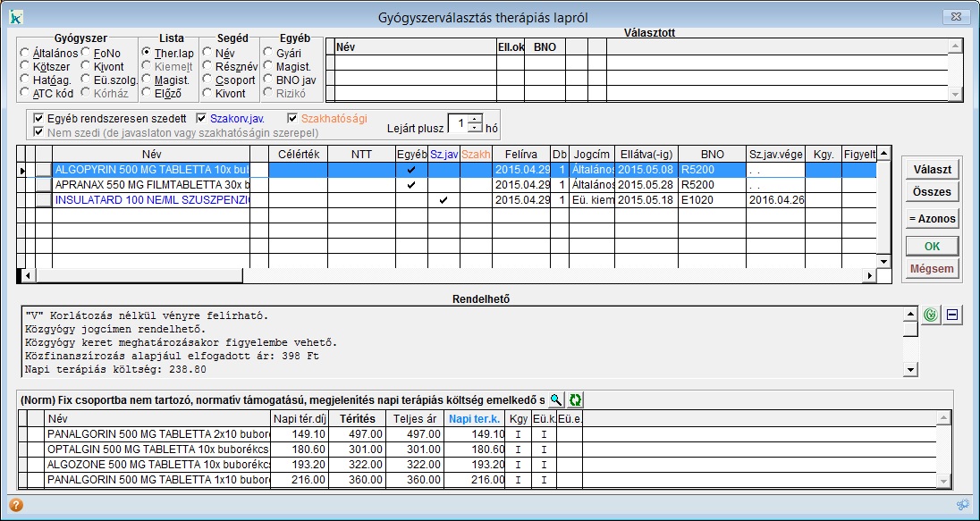Click the status icon in the bottom-right corner

pos(962,505)
